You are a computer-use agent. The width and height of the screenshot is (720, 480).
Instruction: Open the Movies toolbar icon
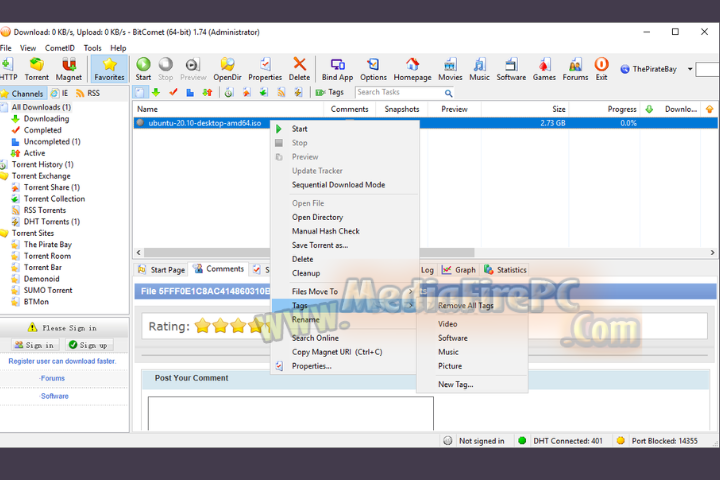point(450,69)
